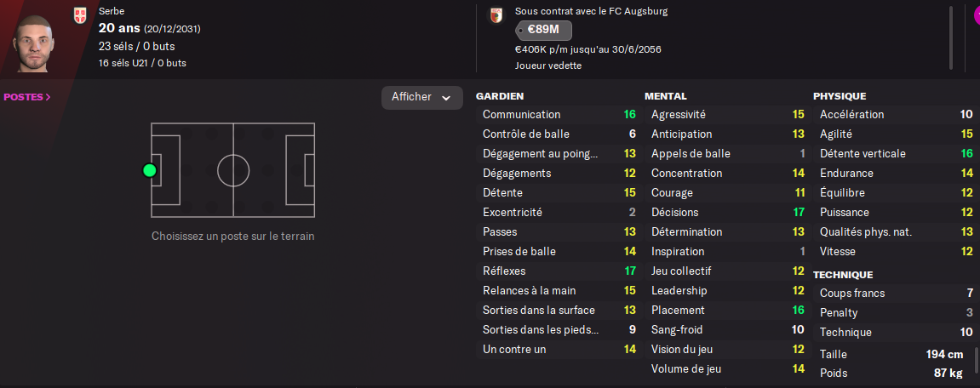Open the POSTES section link
980x388 pixels.
(27, 97)
